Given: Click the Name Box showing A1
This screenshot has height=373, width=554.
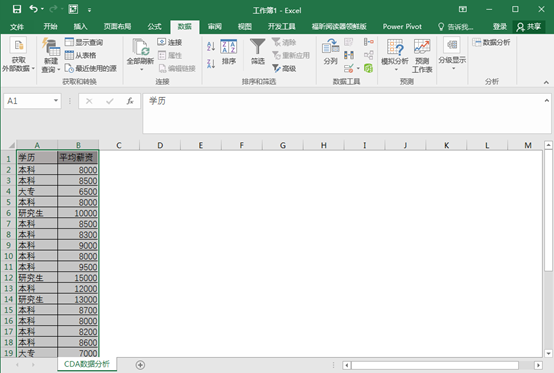Looking at the screenshot, I should click(x=28, y=101).
